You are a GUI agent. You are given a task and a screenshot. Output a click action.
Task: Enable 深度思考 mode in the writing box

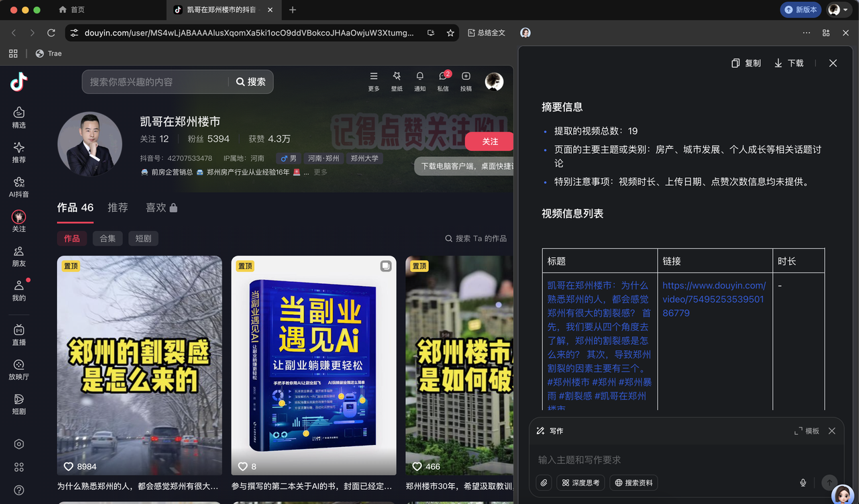click(580, 483)
